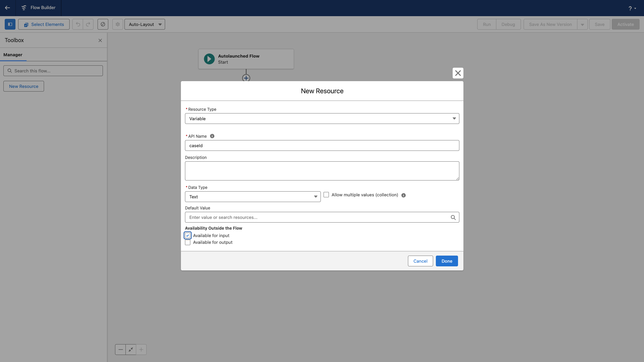This screenshot has width=644, height=362.
Task: Toggle the Toolbox panel icon
Action: point(10,24)
